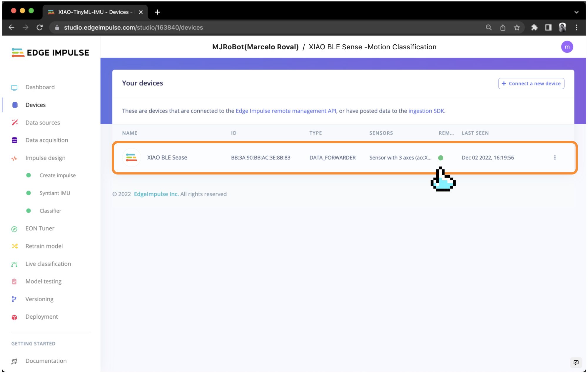This screenshot has height=373, width=588.
Task: Open the user avatar 'm' menu
Action: (567, 47)
